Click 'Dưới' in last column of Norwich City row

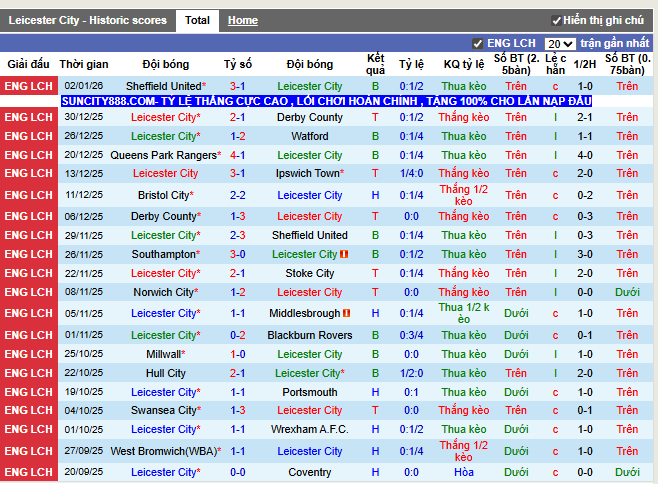(x=627, y=292)
